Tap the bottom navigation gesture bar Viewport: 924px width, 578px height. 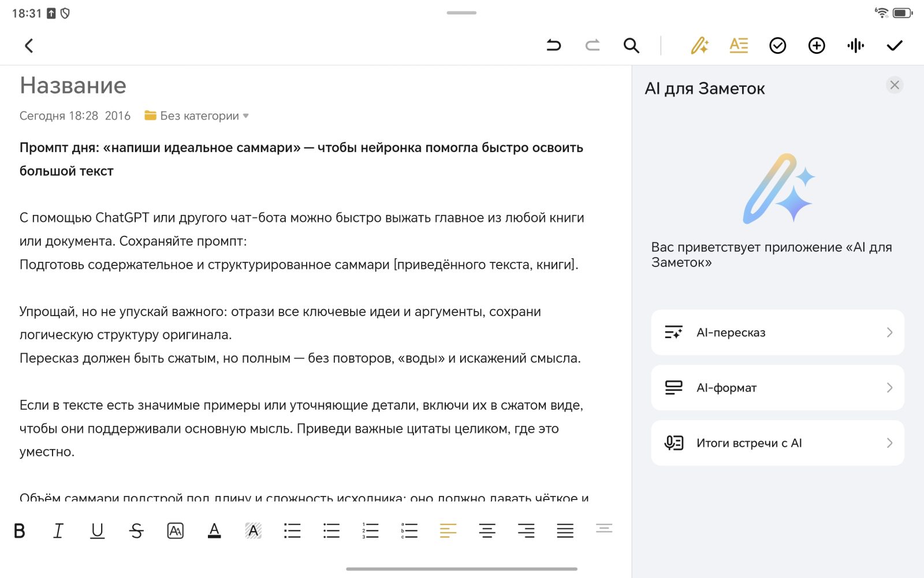coord(461,569)
